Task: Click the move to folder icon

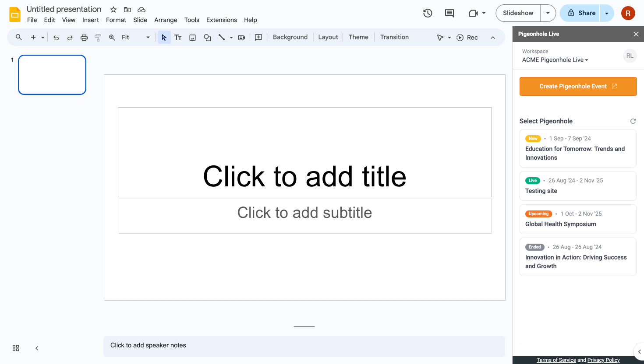Action: click(x=127, y=10)
